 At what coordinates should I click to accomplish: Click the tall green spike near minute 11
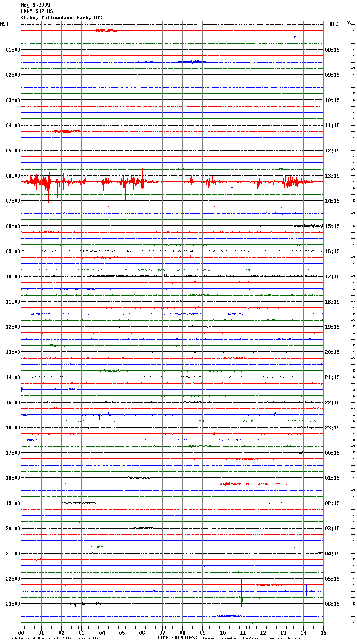(242, 588)
